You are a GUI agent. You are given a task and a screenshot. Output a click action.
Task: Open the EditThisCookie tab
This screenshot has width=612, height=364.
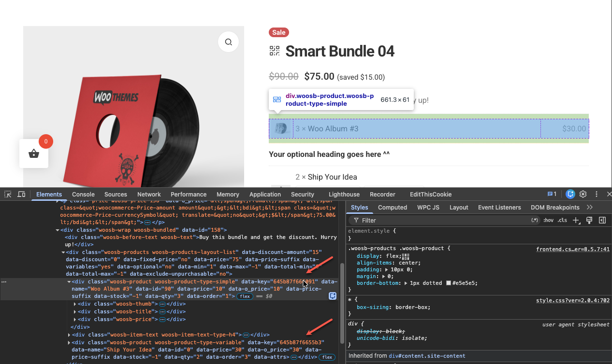pyautogui.click(x=430, y=194)
